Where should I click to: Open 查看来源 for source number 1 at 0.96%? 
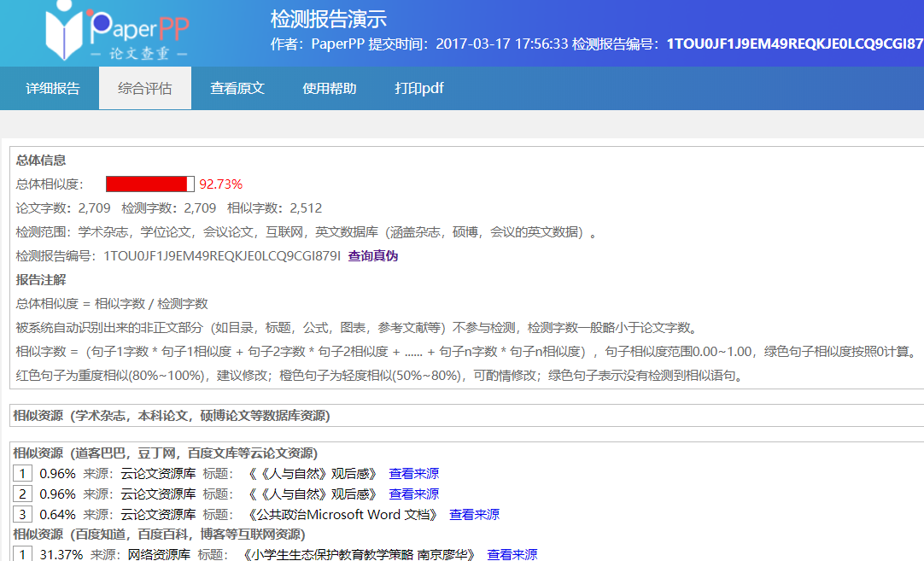tap(413, 474)
